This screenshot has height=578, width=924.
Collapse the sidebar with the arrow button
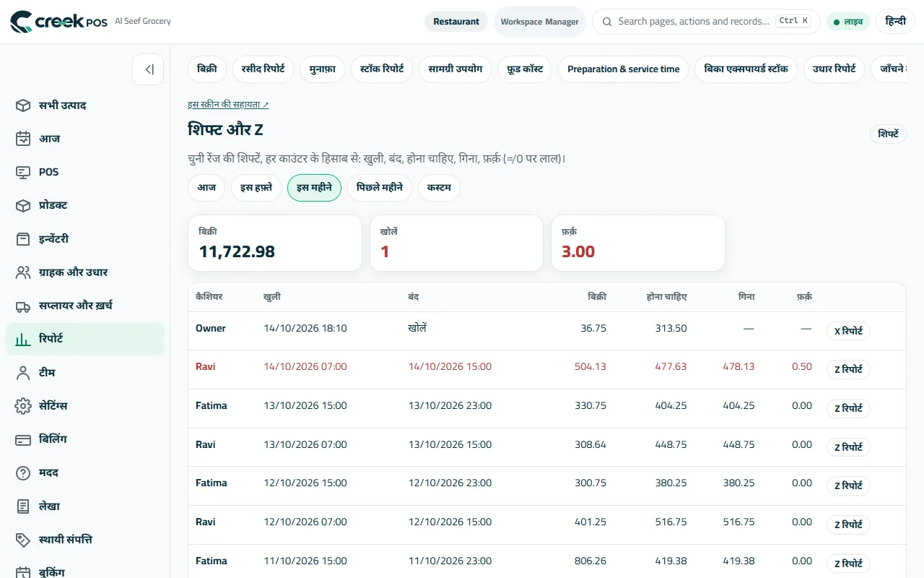pyautogui.click(x=148, y=69)
